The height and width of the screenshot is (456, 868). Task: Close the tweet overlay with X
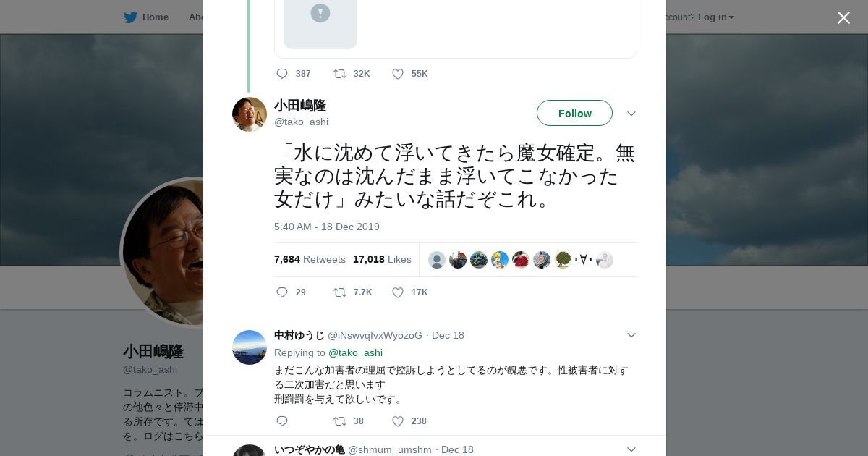click(x=843, y=17)
